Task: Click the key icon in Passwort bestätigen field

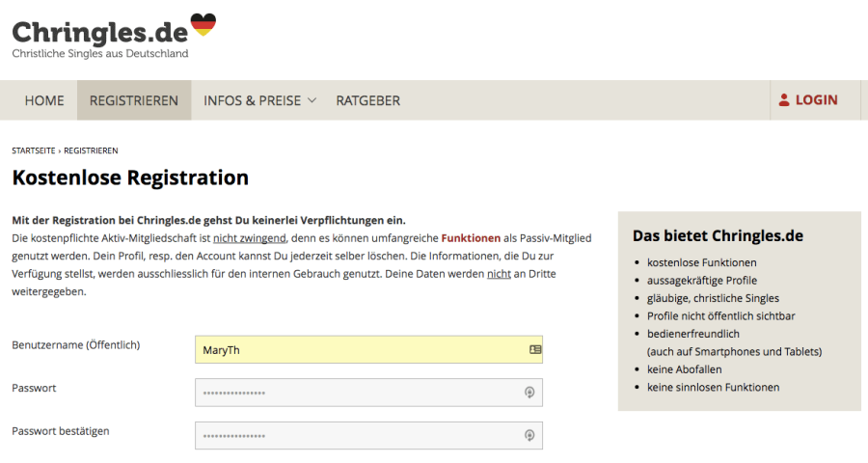Action: (529, 436)
